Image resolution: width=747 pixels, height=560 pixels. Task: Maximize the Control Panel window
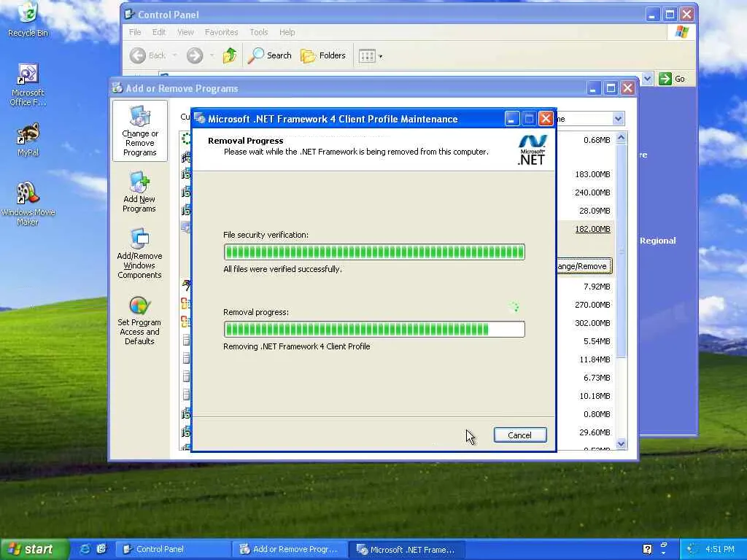(x=670, y=15)
